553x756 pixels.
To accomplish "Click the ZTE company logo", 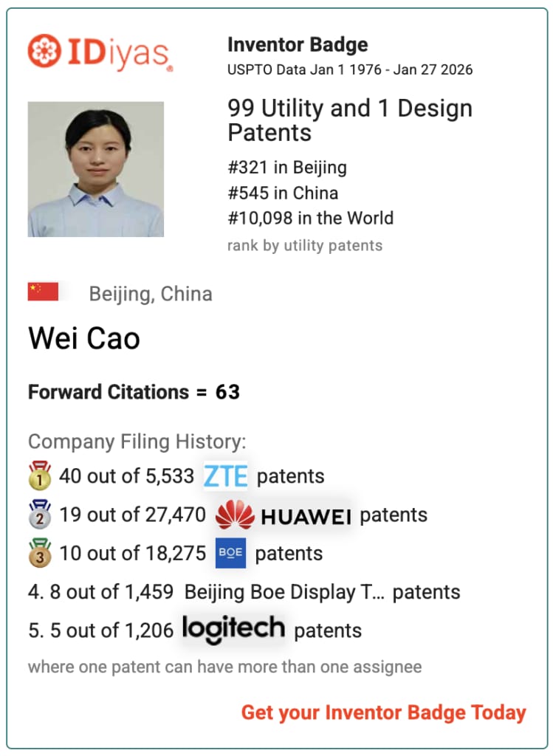I will (x=225, y=476).
